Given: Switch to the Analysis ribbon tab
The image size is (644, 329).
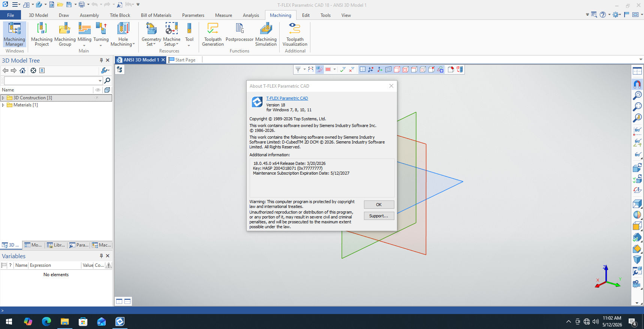Looking at the screenshot, I should (251, 15).
